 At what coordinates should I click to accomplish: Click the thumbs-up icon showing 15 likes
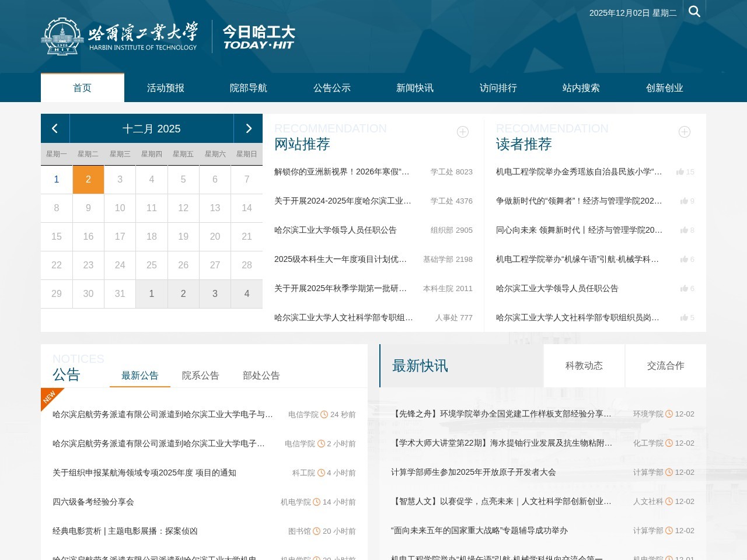point(681,172)
